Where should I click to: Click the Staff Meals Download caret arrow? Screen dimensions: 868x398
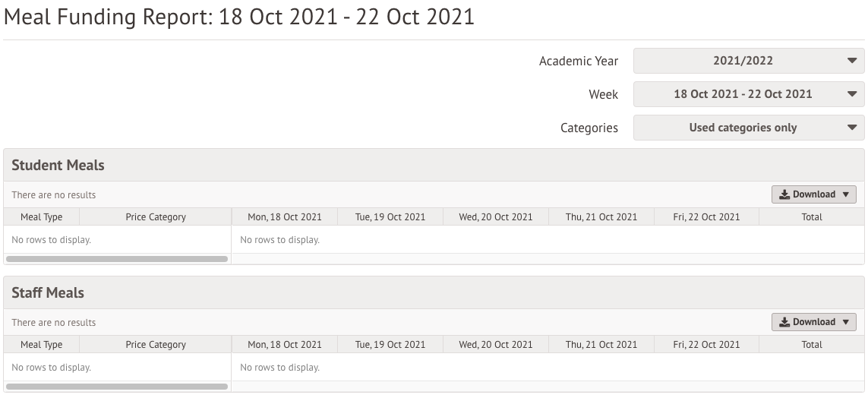pyautogui.click(x=845, y=323)
